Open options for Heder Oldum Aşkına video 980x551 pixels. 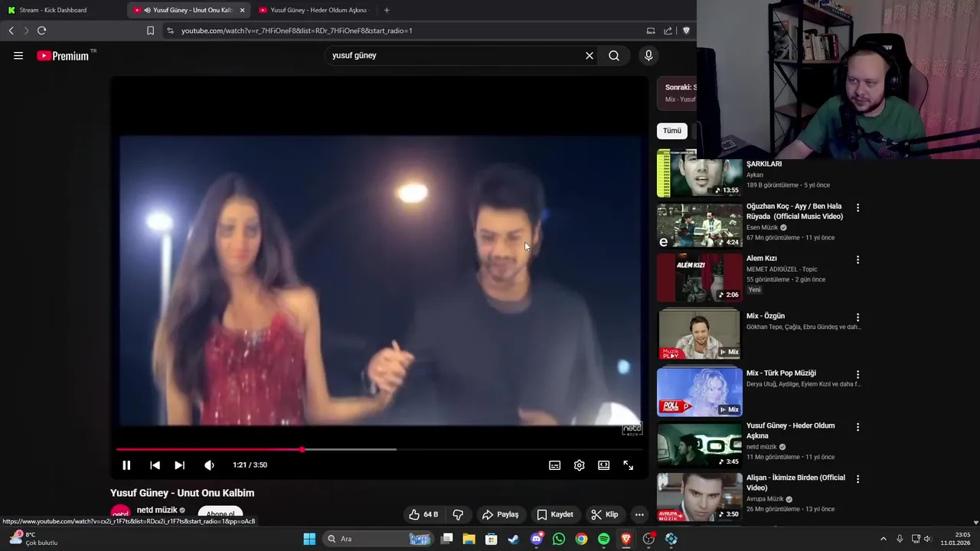(x=857, y=426)
